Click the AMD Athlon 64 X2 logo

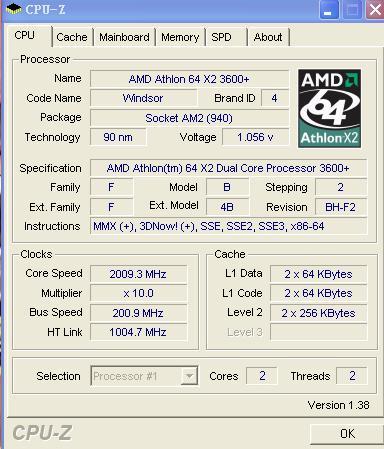click(329, 108)
